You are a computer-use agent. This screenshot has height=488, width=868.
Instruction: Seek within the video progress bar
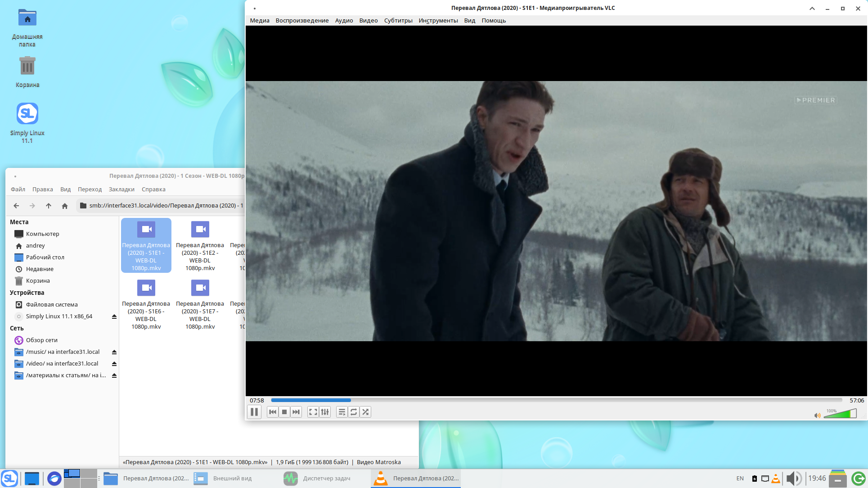(x=557, y=400)
